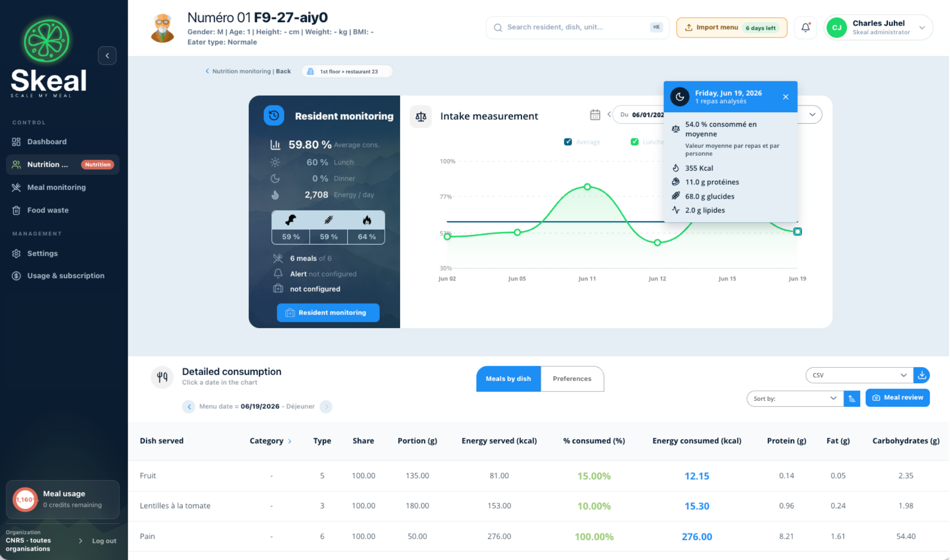Open Food waste in the sidebar
This screenshot has height=560, width=950.
[x=63, y=210]
